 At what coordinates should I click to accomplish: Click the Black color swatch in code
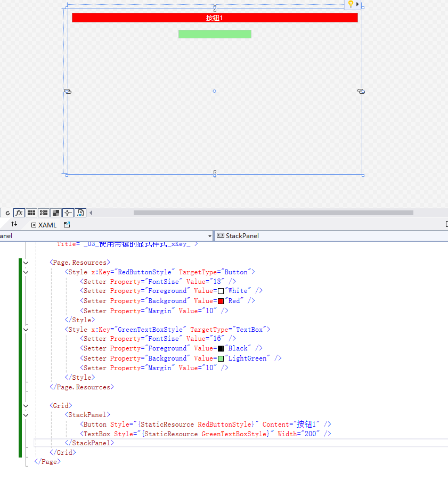point(221,349)
